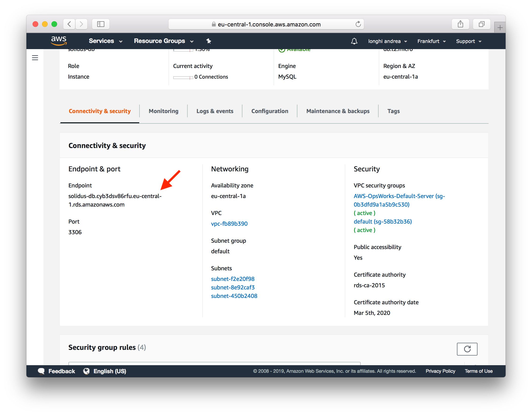
Task: Open the longhi andrea account menu
Action: [387, 41]
